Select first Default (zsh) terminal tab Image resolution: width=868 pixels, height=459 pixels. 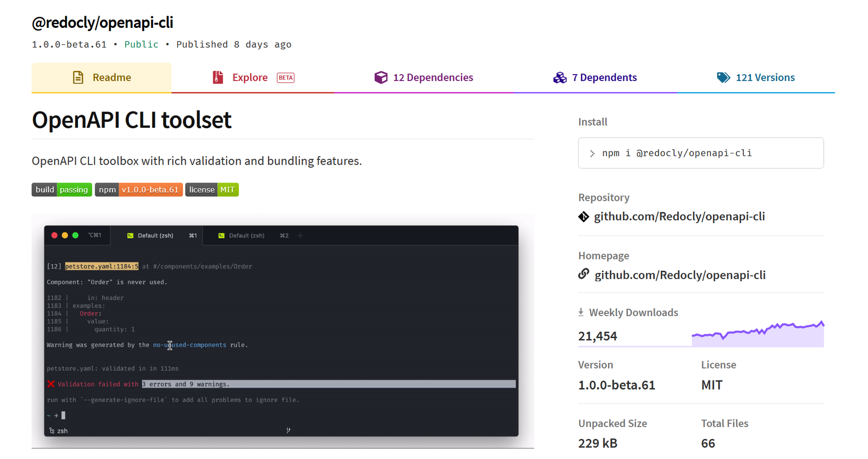156,236
